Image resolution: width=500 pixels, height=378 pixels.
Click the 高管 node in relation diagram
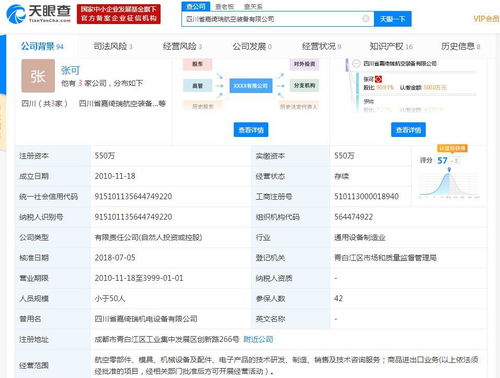[197, 86]
